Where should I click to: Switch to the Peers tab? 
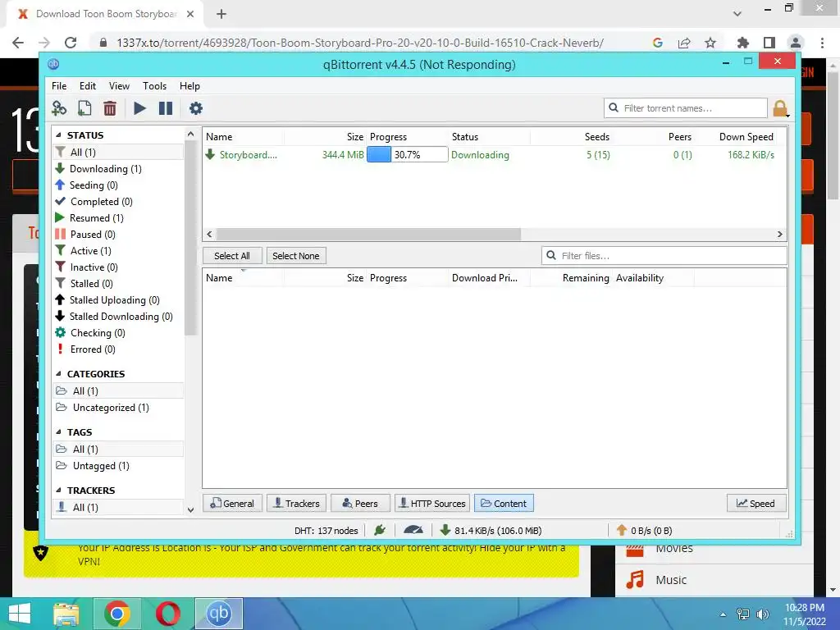(x=361, y=504)
